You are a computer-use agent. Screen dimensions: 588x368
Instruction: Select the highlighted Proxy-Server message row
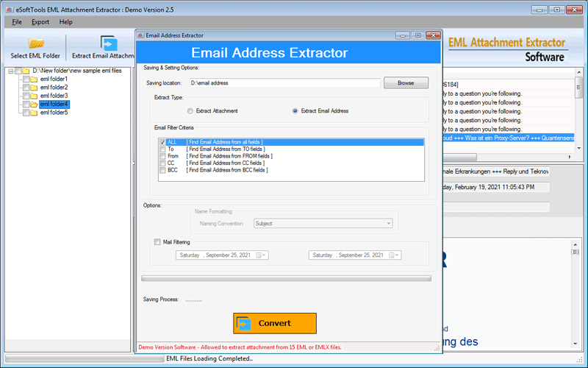click(x=509, y=138)
